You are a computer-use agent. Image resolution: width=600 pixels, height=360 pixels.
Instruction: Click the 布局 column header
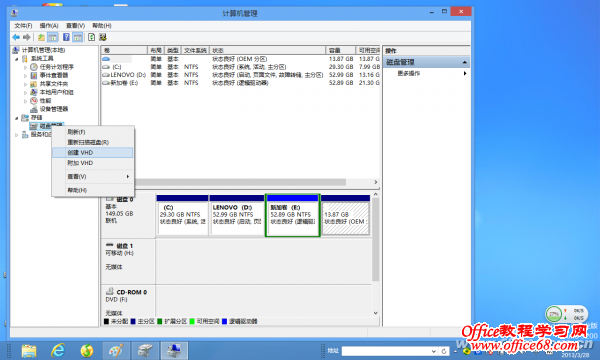[x=156, y=50]
